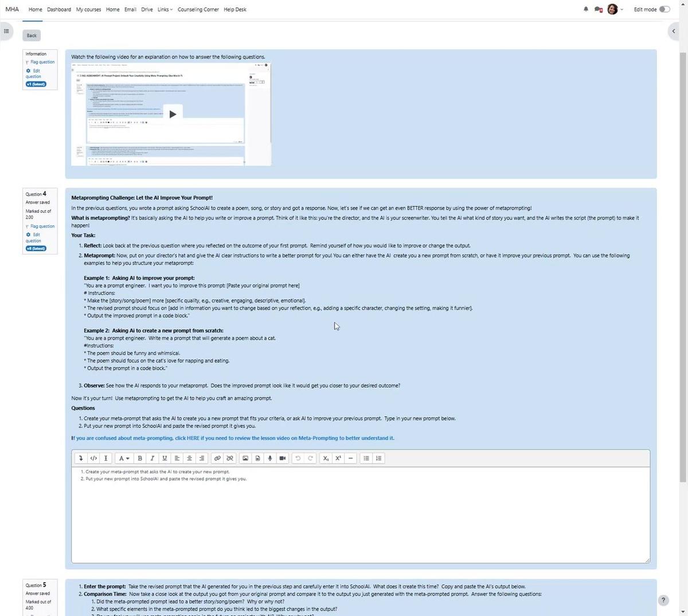Open the messaging chat icon
This screenshot has height=616, width=688.
click(x=598, y=9)
